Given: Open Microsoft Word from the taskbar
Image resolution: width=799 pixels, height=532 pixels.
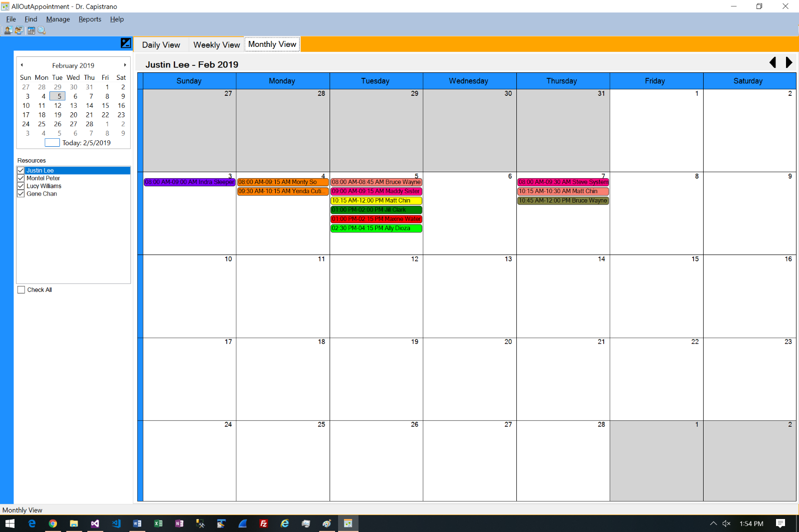Looking at the screenshot, I should click(137, 524).
